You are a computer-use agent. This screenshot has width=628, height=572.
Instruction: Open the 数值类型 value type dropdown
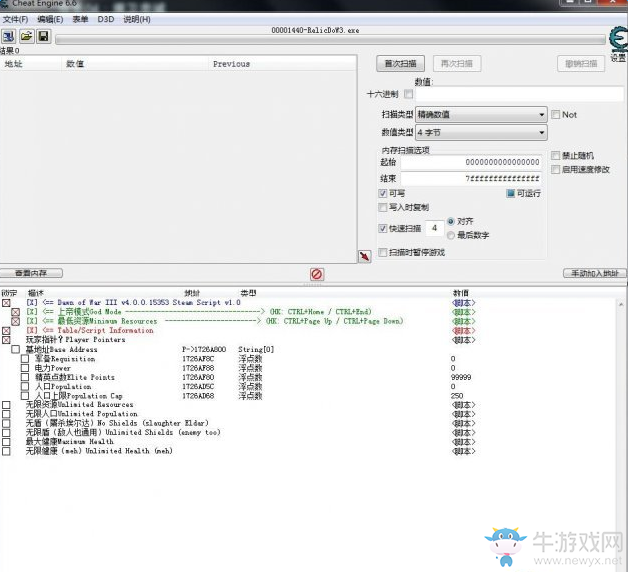[x=481, y=132]
